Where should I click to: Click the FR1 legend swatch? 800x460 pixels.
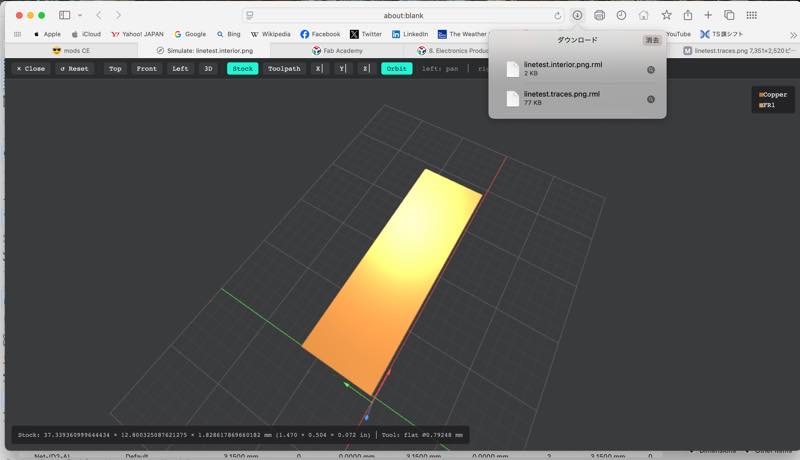click(x=761, y=105)
